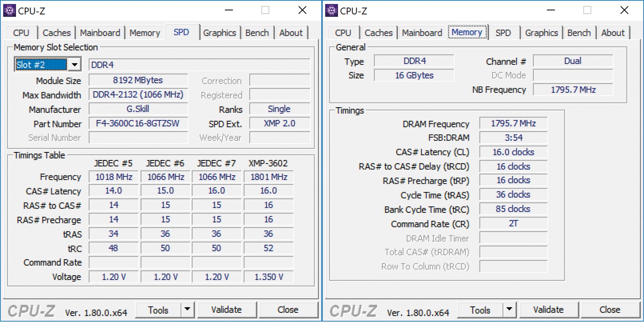Image resolution: width=644 pixels, height=322 pixels.
Task: Click Cycle Time (tRAS) 36 clocks value
Action: 513,195
